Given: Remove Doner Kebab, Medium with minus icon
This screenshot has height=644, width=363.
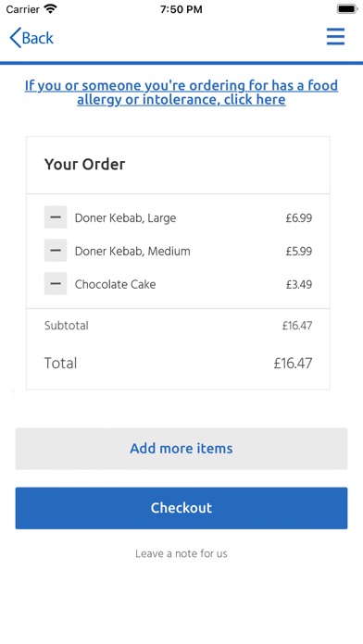Looking at the screenshot, I should coord(56,251).
